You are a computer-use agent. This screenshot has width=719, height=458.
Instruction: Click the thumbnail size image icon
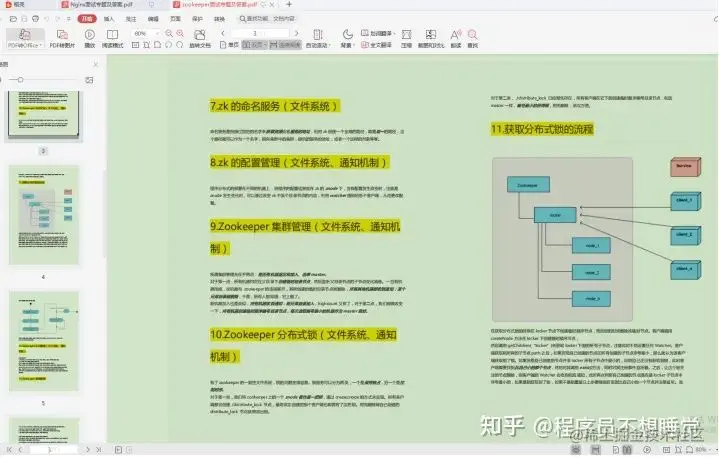89,80
